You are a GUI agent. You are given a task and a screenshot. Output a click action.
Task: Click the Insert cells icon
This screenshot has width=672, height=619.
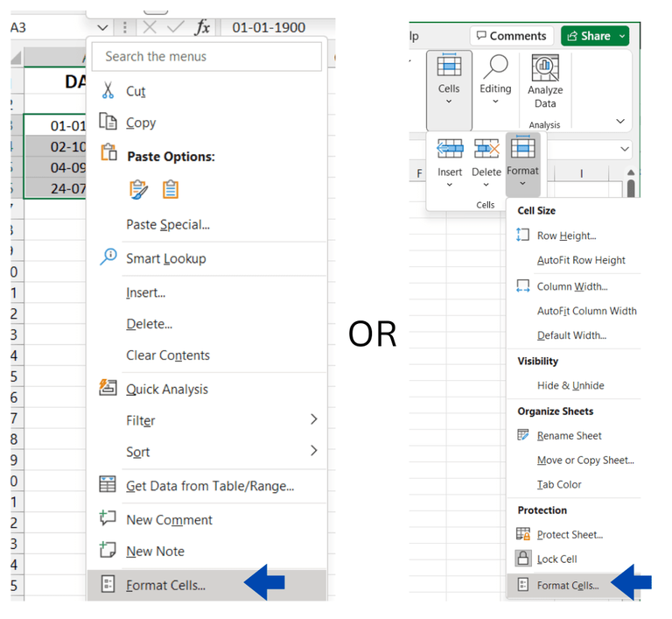point(450,149)
